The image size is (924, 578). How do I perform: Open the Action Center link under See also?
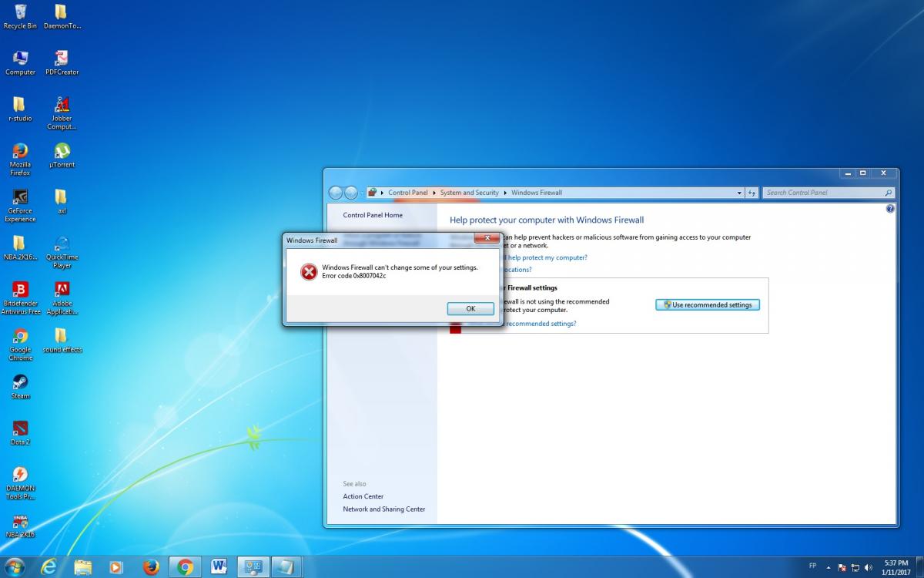(x=363, y=496)
